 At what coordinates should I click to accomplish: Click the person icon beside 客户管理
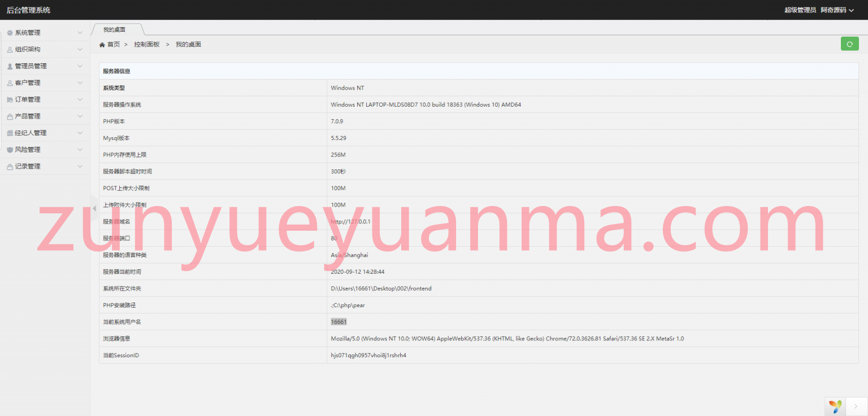[x=10, y=83]
